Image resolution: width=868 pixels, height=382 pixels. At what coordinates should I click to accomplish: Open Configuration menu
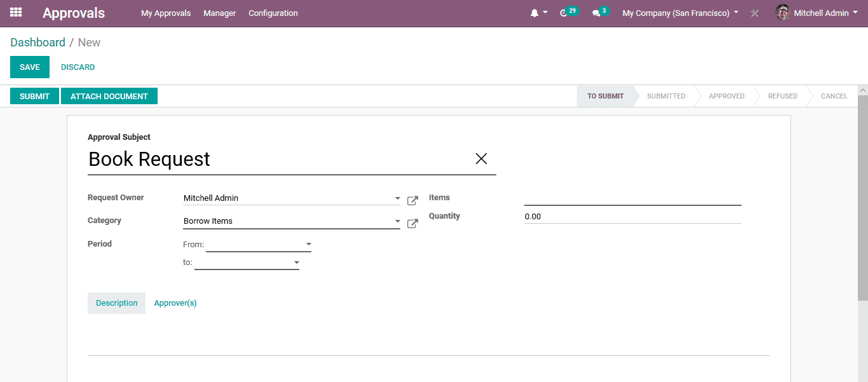(273, 13)
